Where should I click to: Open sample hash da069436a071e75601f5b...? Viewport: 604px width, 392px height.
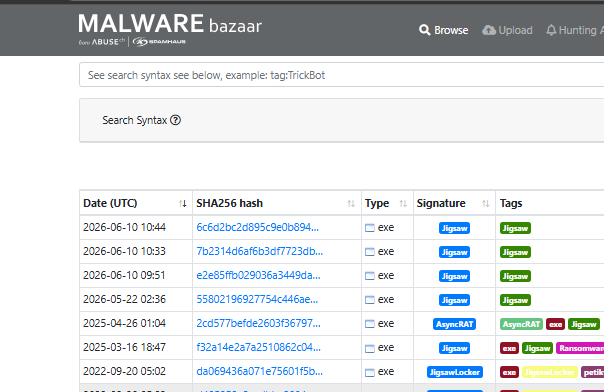259,371
